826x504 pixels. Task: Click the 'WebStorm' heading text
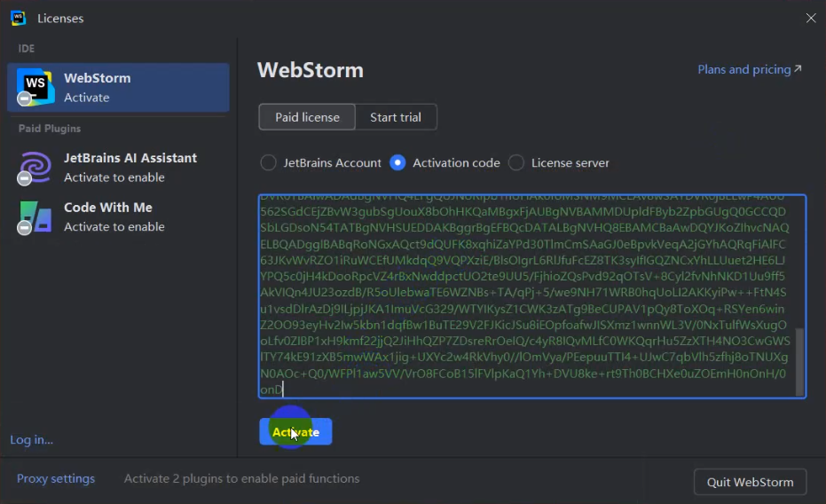[x=311, y=70]
